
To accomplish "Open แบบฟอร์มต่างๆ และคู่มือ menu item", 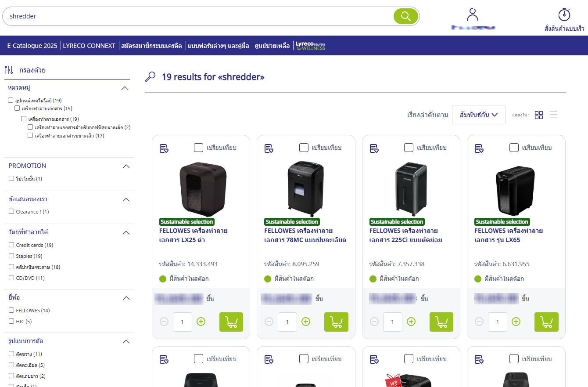I will pos(218,46).
